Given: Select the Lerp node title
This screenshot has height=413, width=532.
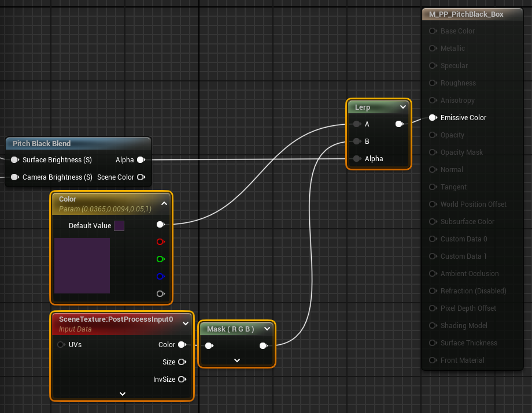Looking at the screenshot, I should 363,107.
